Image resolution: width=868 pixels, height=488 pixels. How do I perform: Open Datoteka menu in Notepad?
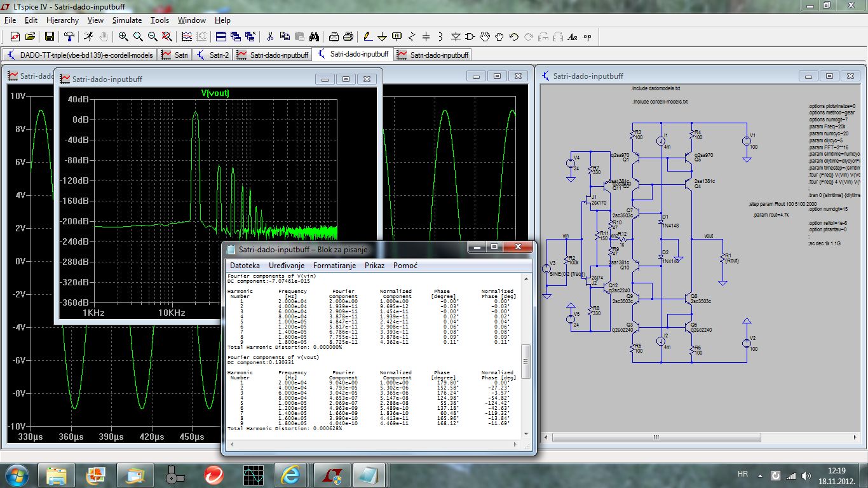[245, 265]
